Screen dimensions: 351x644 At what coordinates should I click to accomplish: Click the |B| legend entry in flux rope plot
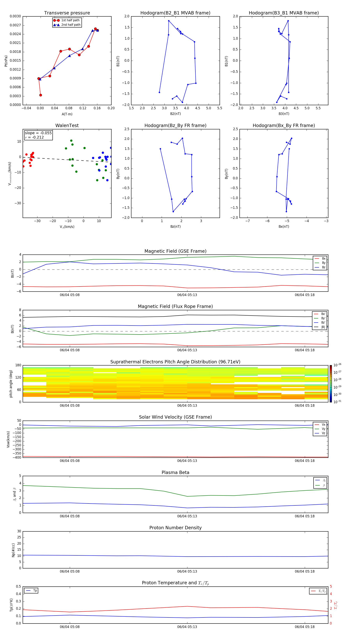click(320, 327)
